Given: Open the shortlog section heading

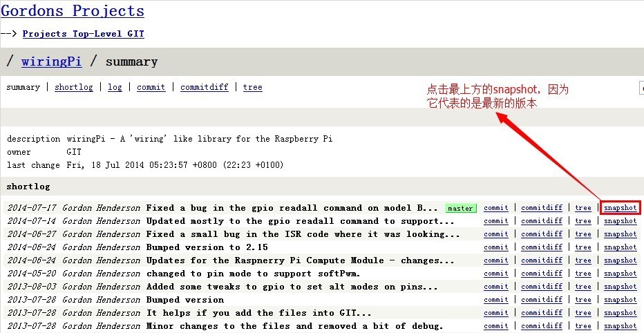Looking at the screenshot, I should (28, 187).
